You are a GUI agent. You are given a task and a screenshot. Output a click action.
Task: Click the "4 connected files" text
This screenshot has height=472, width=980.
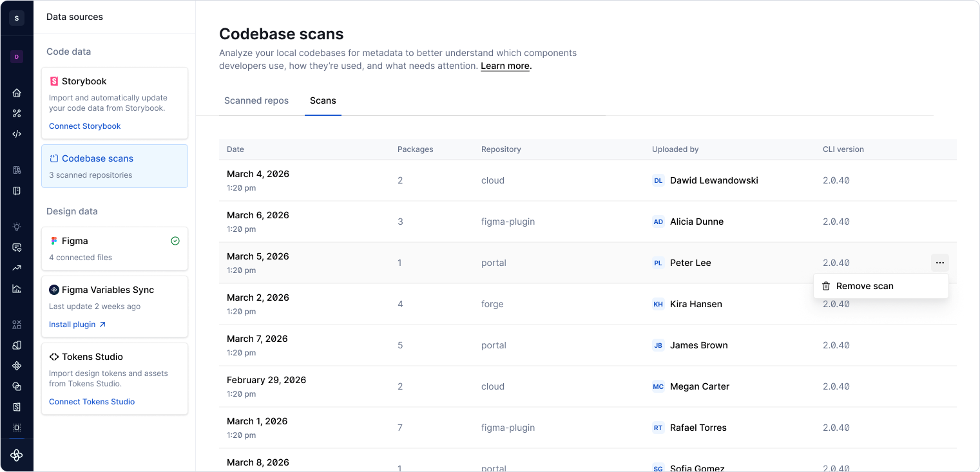pos(81,258)
